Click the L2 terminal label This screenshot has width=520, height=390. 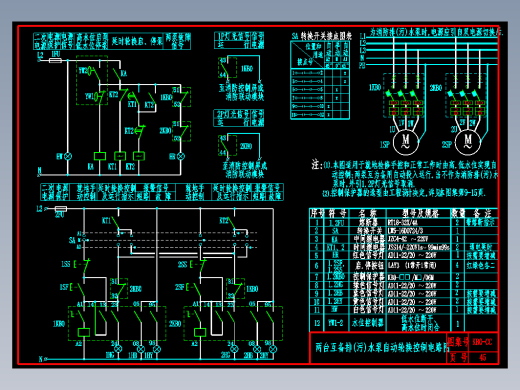(x=40, y=55)
